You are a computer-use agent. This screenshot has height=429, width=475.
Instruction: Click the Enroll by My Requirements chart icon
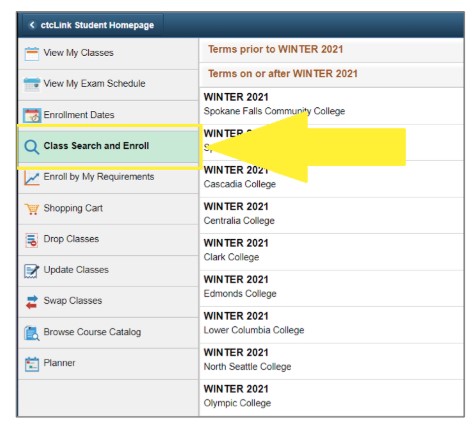click(x=32, y=178)
